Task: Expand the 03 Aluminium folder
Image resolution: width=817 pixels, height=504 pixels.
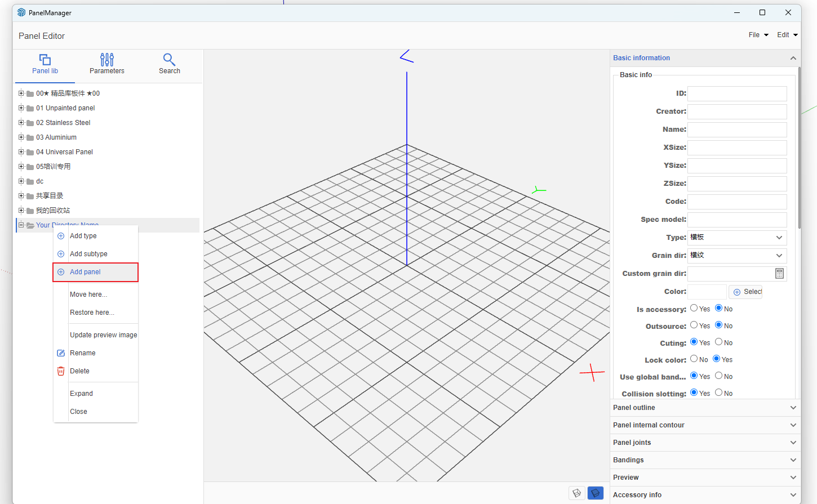Action: tap(21, 137)
